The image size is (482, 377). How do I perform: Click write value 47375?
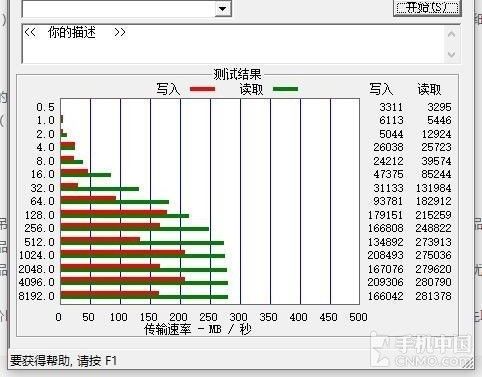coord(388,174)
